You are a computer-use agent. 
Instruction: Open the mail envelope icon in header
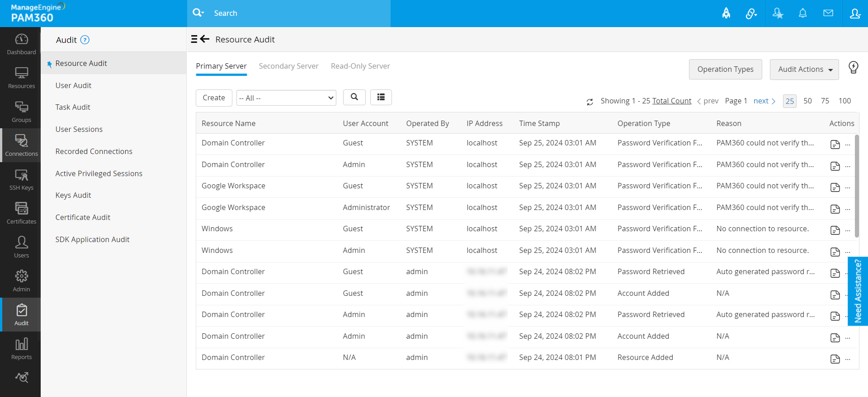click(x=828, y=13)
